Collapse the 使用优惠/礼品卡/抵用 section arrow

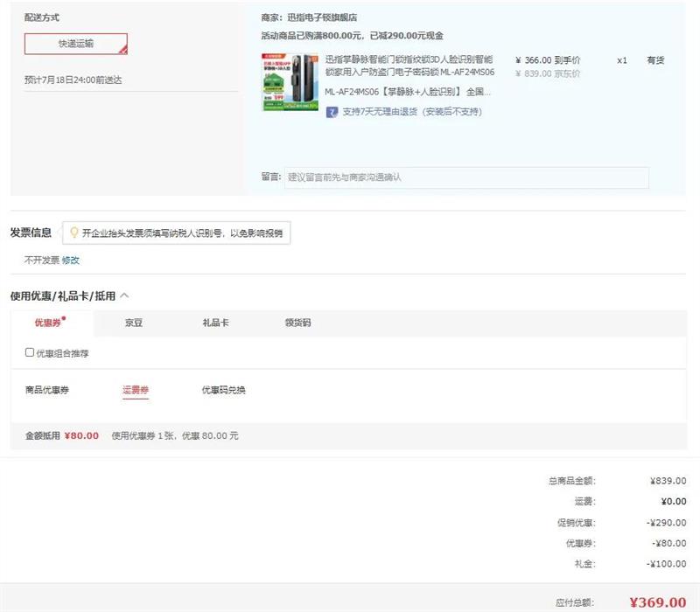124,296
